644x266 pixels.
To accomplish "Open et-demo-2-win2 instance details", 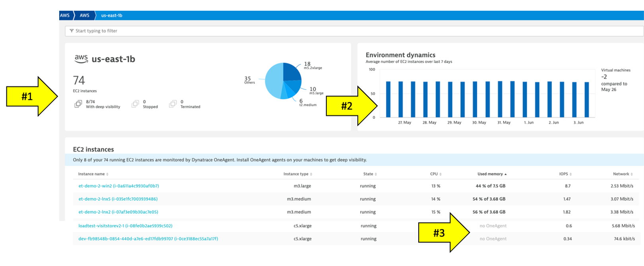I will 118,186.
